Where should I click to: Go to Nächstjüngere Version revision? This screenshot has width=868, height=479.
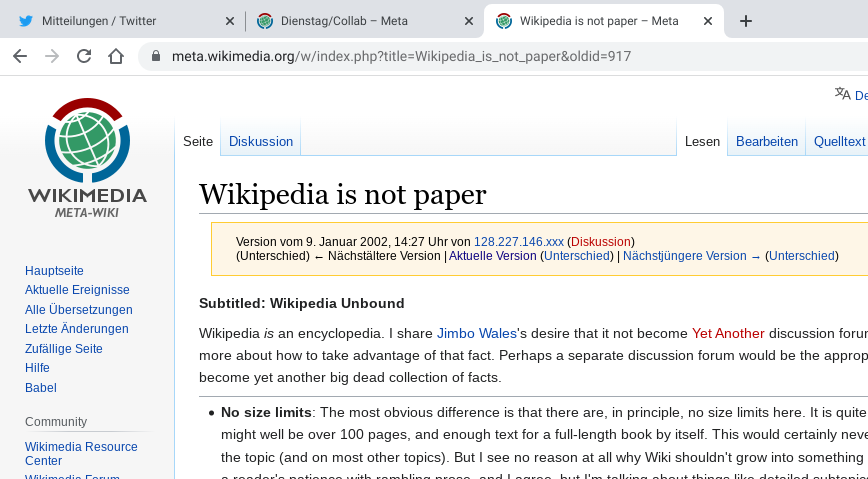(x=692, y=256)
